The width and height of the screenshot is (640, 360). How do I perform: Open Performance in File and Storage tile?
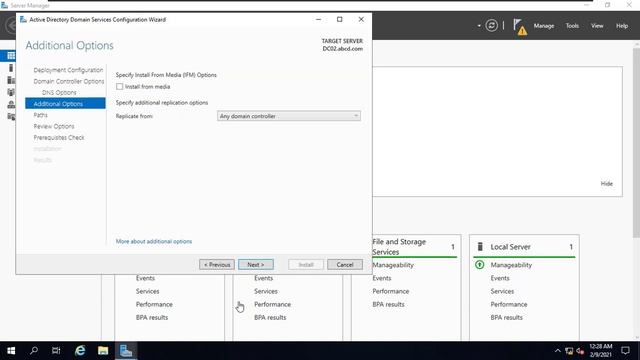[390, 291]
